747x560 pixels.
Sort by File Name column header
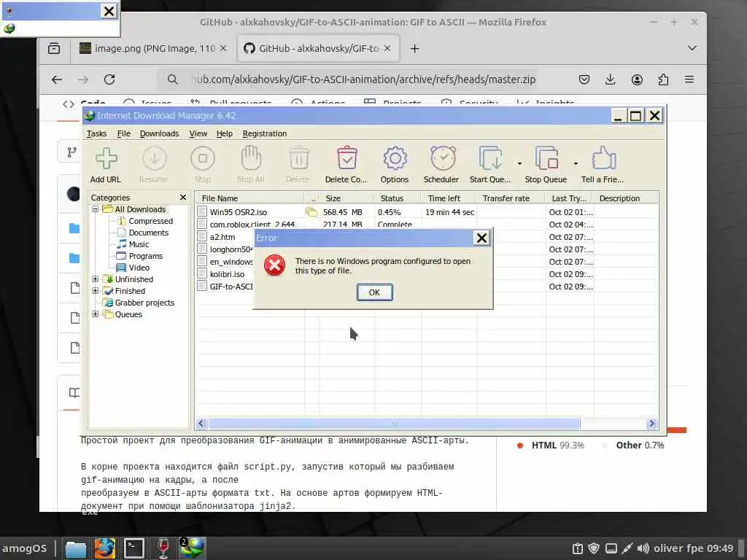point(249,198)
